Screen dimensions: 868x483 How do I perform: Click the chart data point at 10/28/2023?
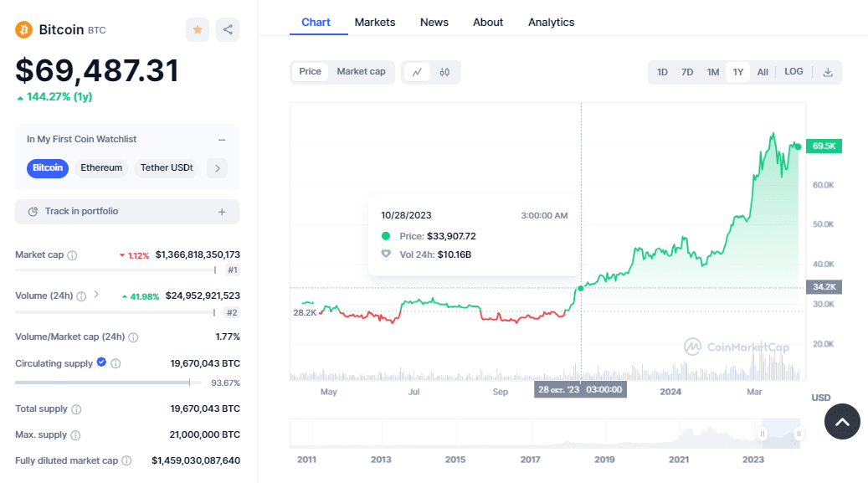coord(581,288)
